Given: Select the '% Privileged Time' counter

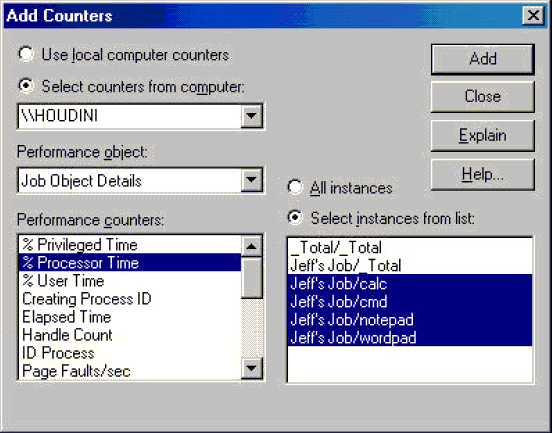Looking at the screenshot, I should coord(130,245).
